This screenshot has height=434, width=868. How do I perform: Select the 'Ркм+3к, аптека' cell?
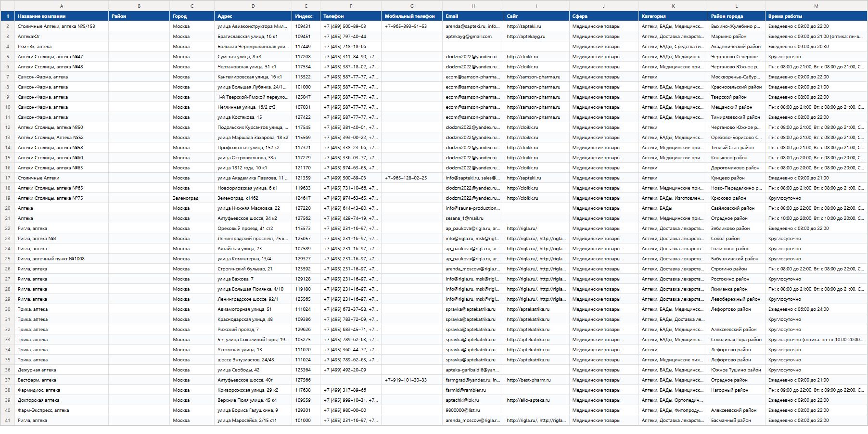tap(62, 47)
